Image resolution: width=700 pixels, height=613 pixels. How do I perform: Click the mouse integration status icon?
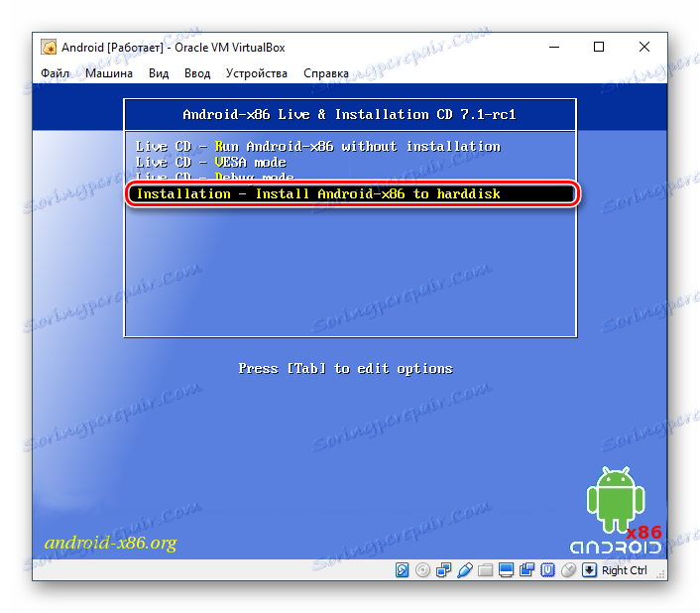point(568,570)
